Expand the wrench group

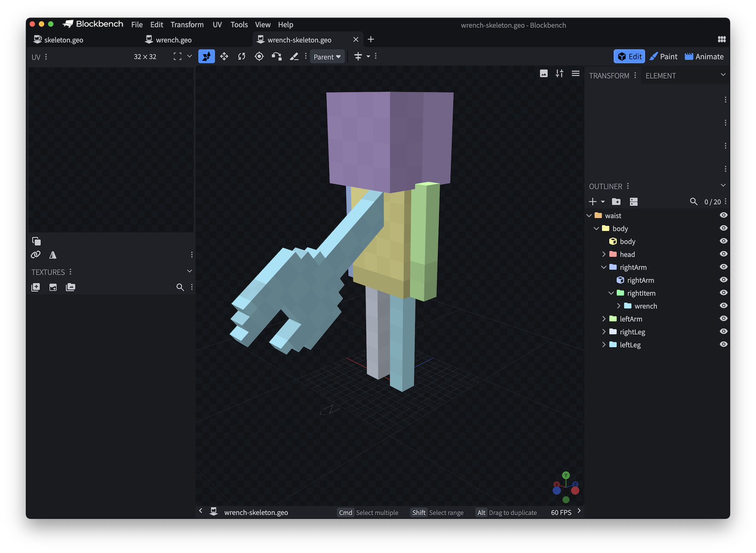point(619,306)
